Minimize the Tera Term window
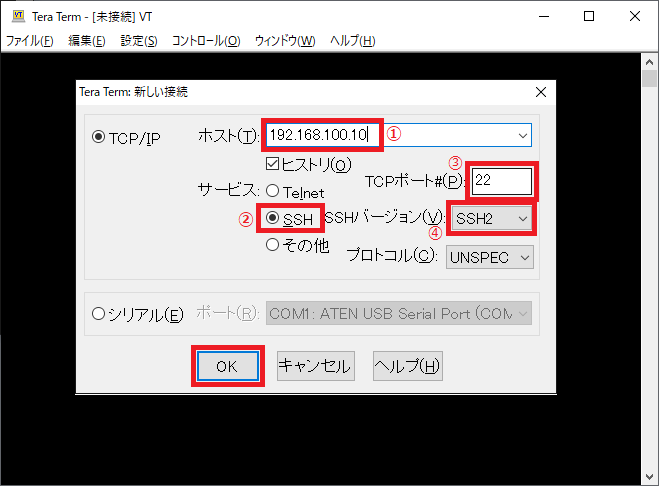 pos(544,16)
